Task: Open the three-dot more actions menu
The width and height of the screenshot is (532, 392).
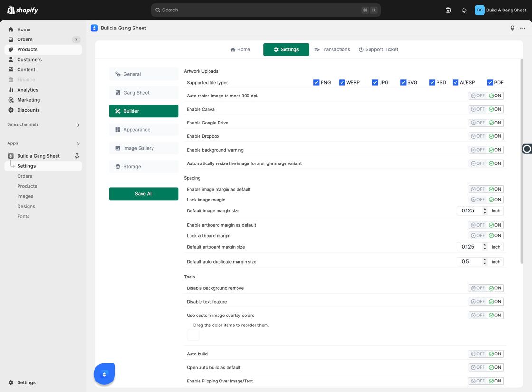Action: [x=522, y=28]
